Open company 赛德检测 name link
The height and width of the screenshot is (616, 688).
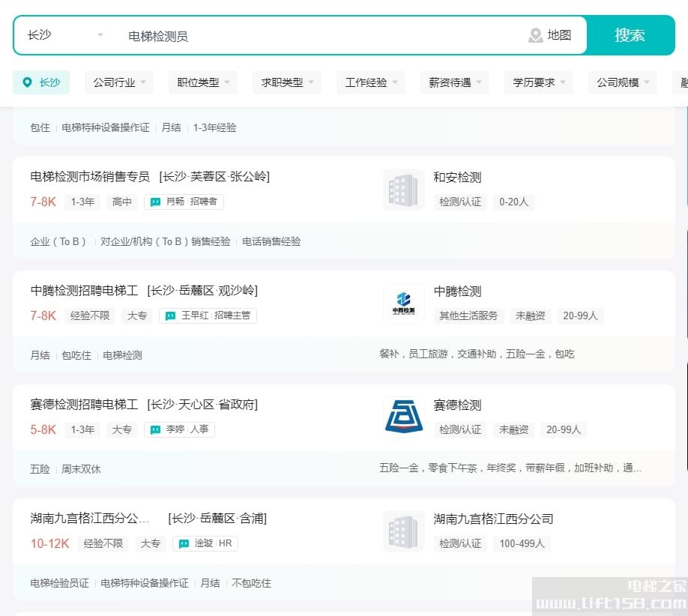(x=457, y=405)
